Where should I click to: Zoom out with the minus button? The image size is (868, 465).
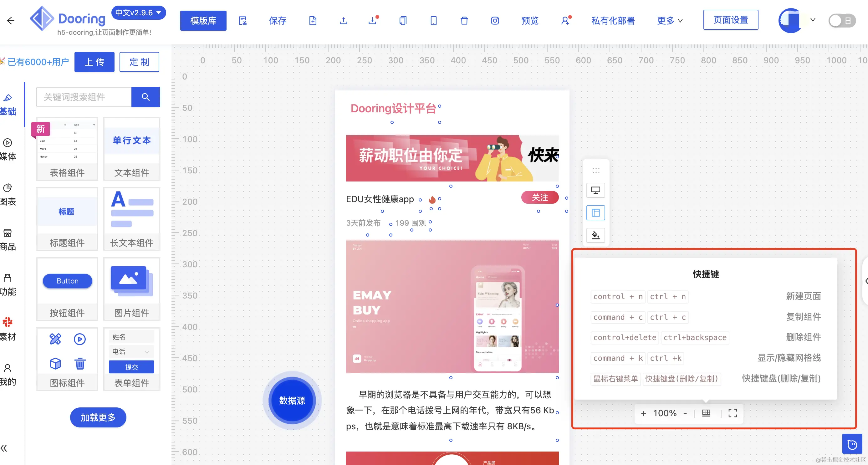(685, 413)
